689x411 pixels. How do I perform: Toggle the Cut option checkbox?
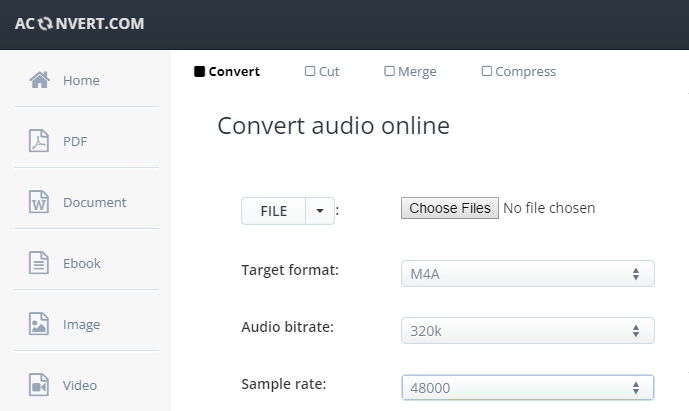310,71
